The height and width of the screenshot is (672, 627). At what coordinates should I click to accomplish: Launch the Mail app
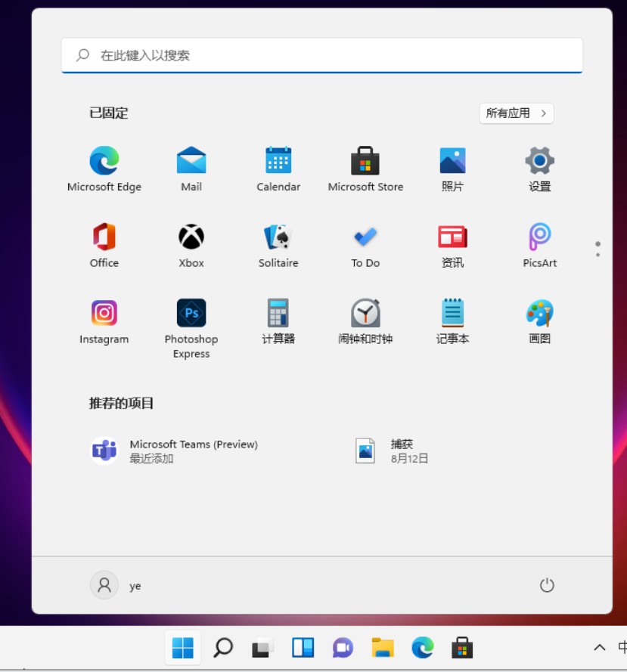191,161
